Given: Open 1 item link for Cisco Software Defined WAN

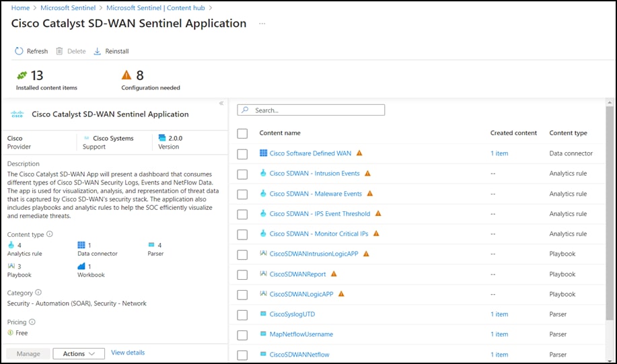Looking at the screenshot, I should click(499, 153).
